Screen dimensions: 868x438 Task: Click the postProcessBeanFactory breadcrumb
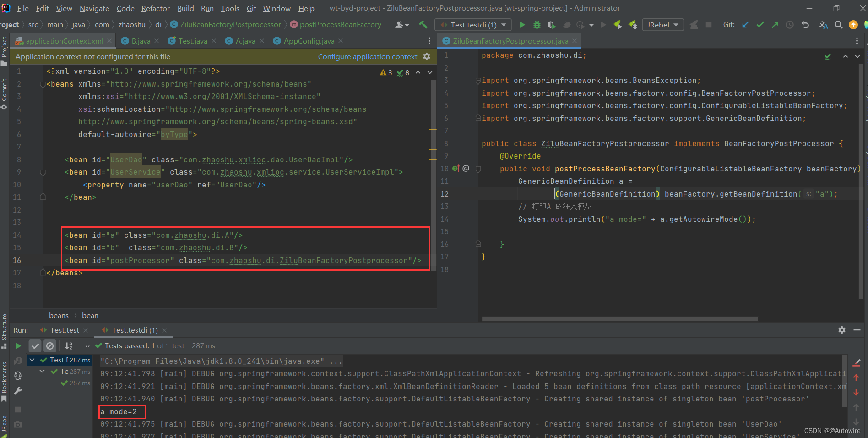coord(340,24)
